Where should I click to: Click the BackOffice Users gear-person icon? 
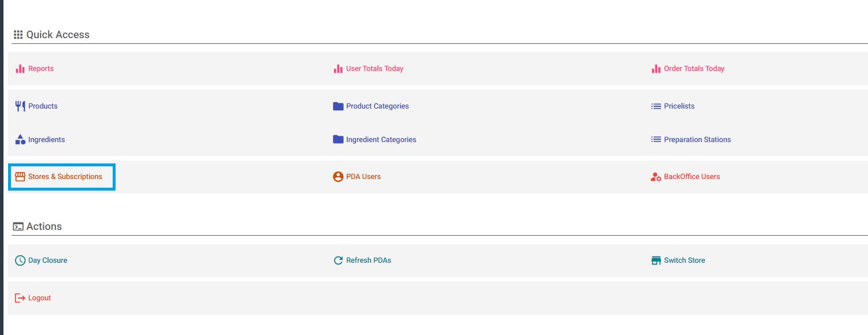[656, 177]
